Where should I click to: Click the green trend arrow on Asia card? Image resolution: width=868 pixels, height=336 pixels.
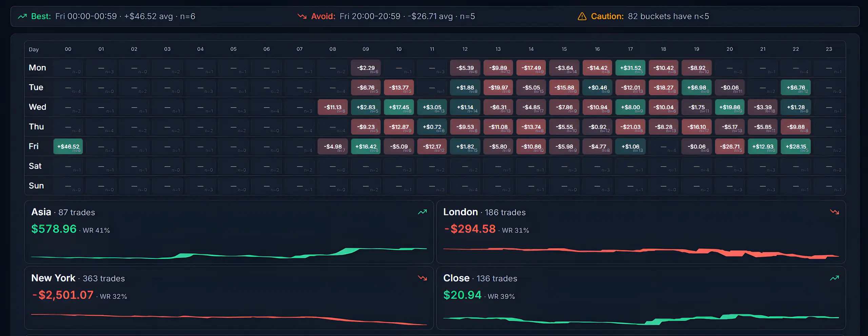click(x=422, y=212)
